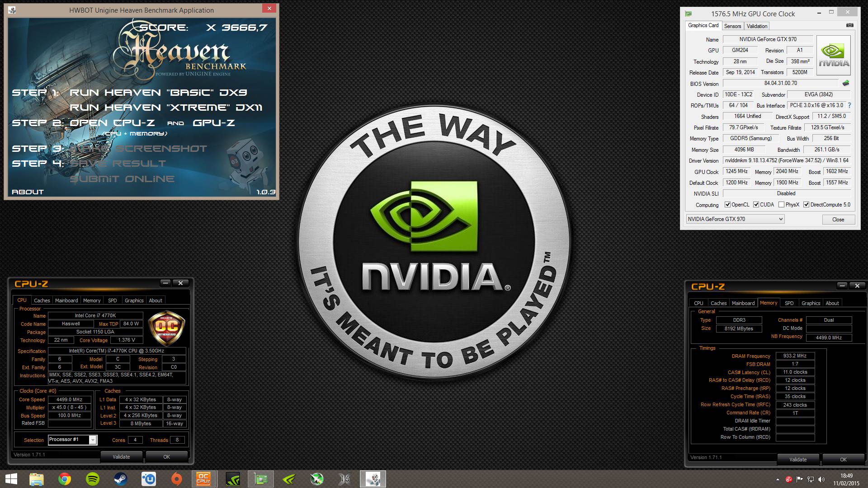Open Origin from the taskbar
This screenshot has height=488, width=868.
click(x=177, y=479)
